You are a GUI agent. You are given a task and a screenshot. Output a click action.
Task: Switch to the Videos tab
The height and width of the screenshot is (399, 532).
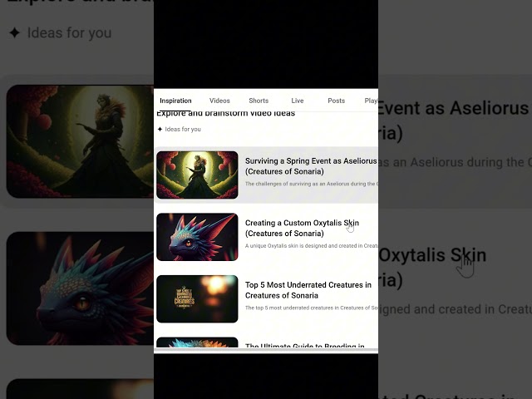pos(219,101)
